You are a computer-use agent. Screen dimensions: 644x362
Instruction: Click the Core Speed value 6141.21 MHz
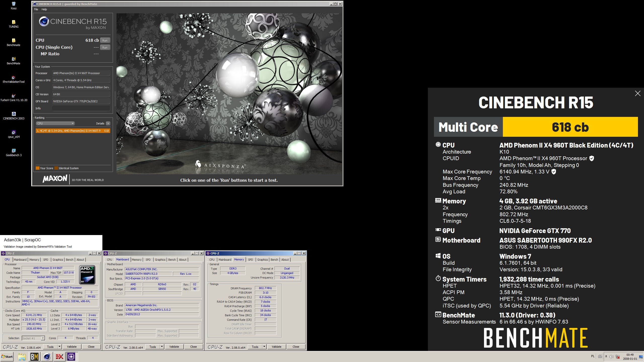pos(34,315)
